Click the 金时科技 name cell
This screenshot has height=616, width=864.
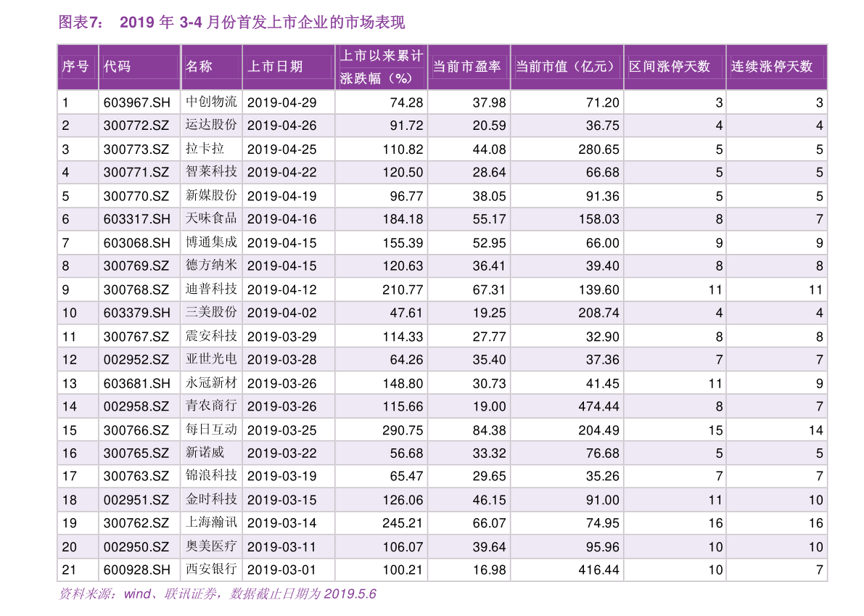pyautogui.click(x=211, y=500)
